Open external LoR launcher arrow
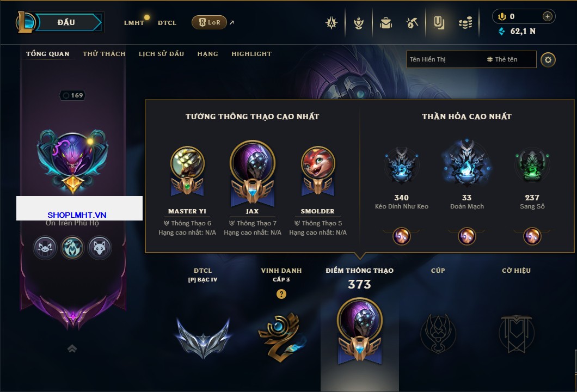The image size is (577, 392). point(232,22)
